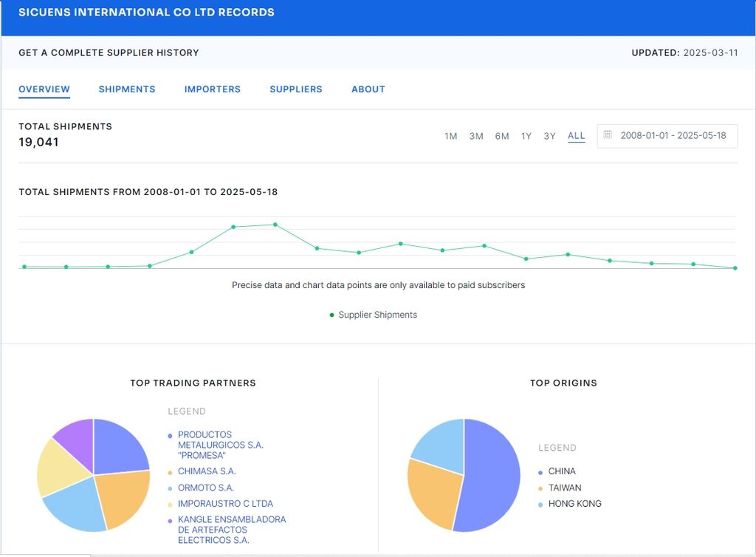The image size is (756, 557).
Task: Select the 6M time range filter
Action: point(502,136)
